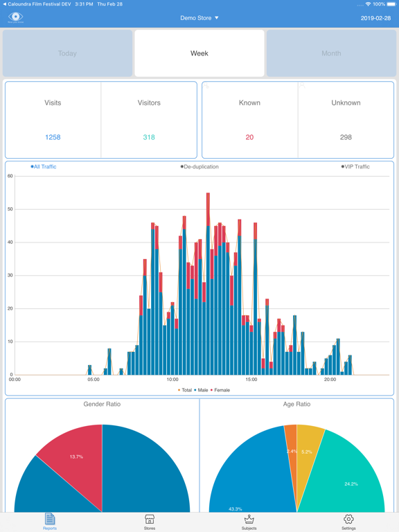Switch to the Month tab

pos(331,53)
